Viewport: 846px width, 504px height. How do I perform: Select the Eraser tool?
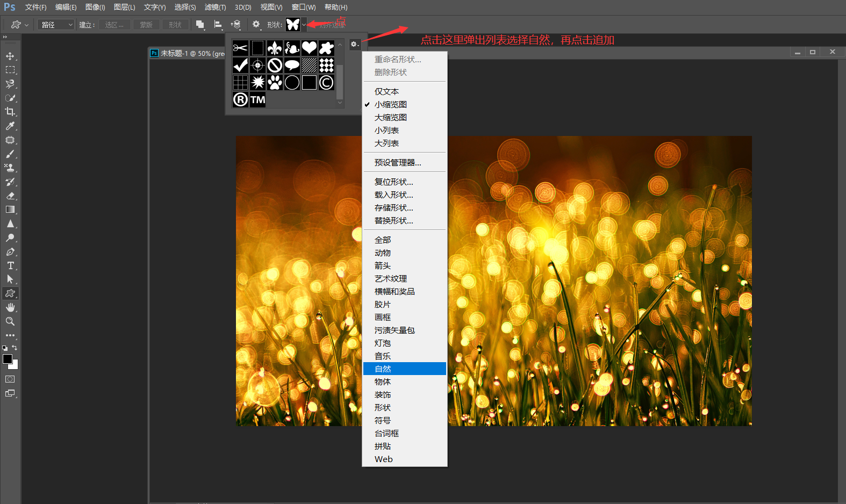[x=10, y=196]
